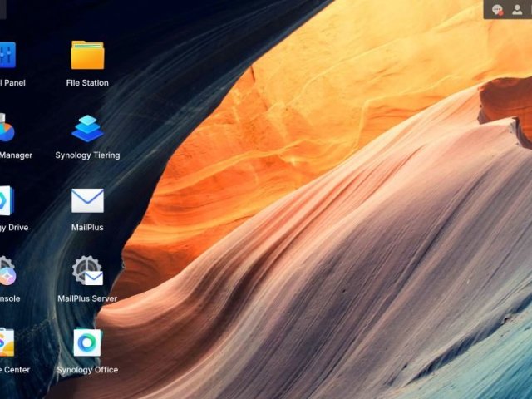Screen dimensions: 532x399
Task: Open the Storage Manager shortcut
Action: click(7, 128)
